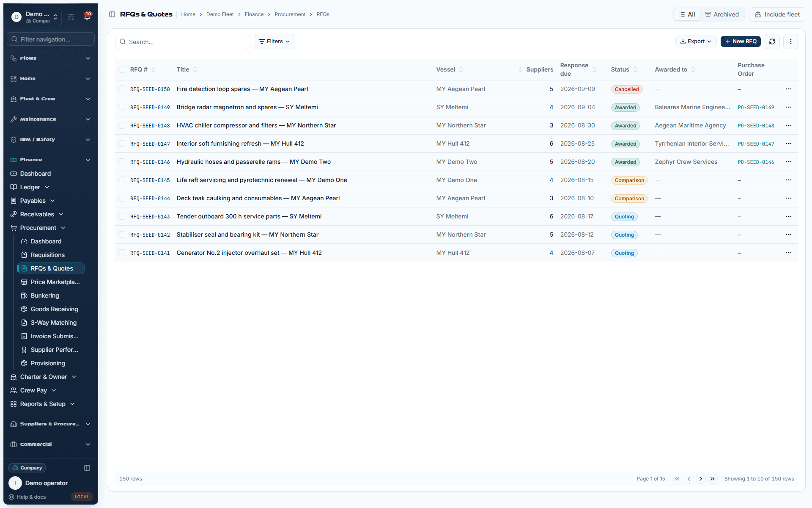
Task: Switch to the All view tab
Action: click(x=687, y=14)
